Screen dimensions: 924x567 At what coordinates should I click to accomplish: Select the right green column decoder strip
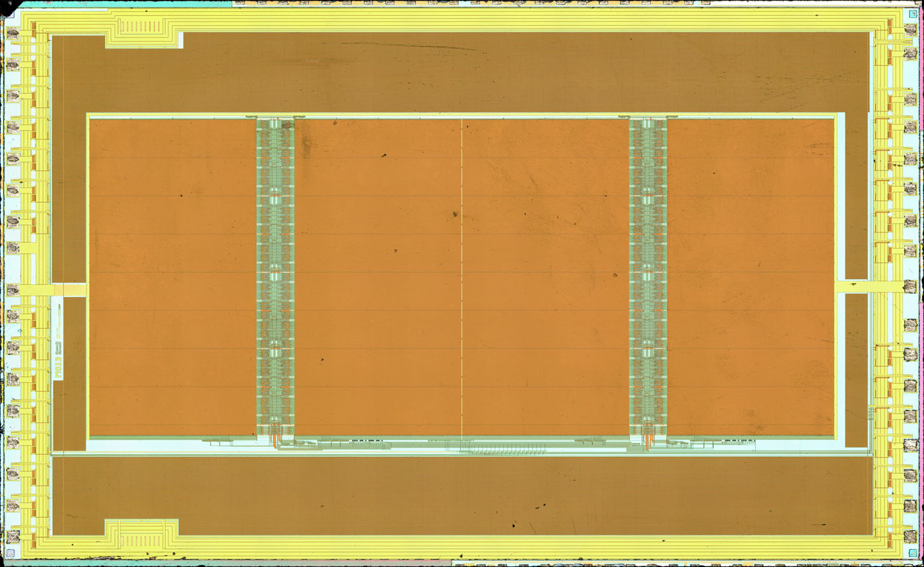click(648, 277)
